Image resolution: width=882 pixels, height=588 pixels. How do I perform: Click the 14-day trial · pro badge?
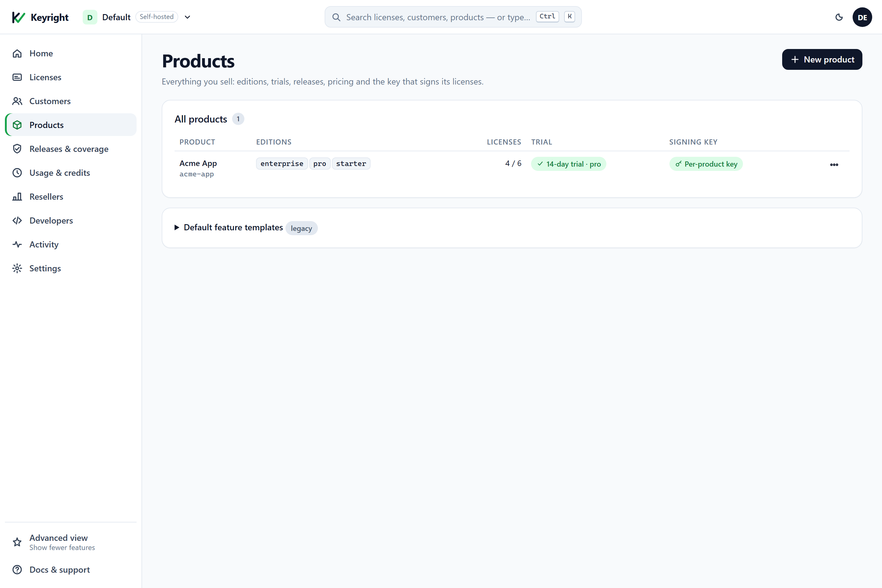568,164
